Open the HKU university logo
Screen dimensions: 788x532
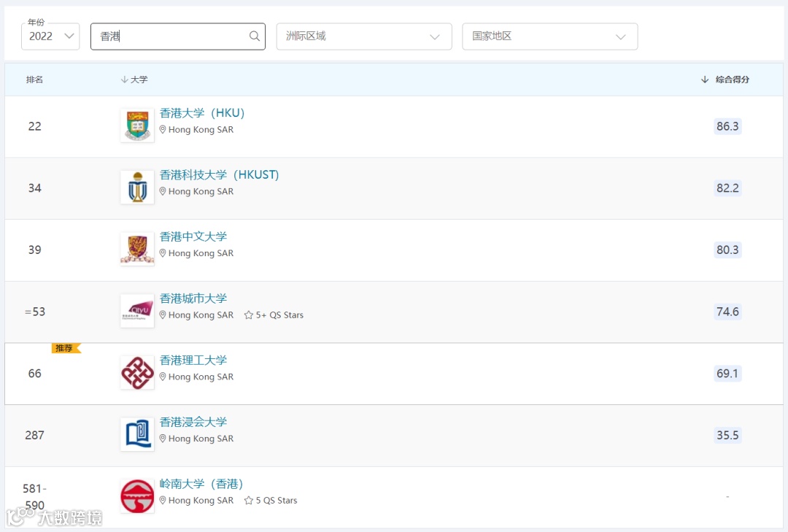pyautogui.click(x=137, y=126)
